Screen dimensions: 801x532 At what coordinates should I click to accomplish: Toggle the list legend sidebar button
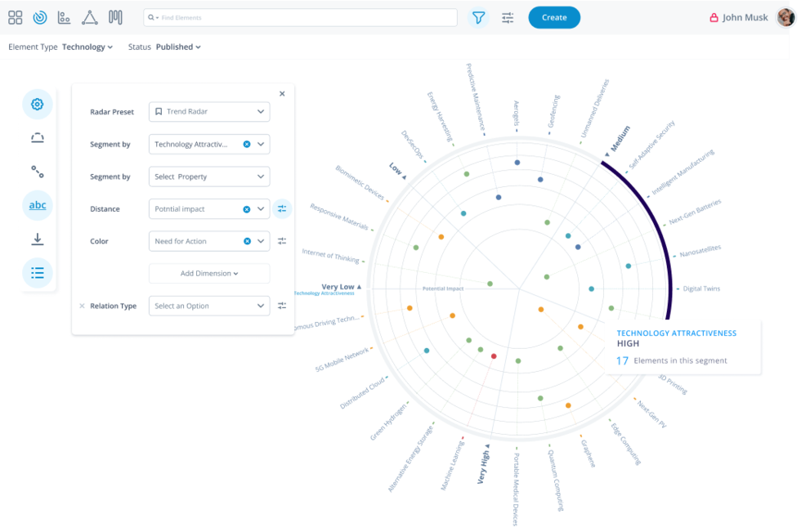pos(38,273)
